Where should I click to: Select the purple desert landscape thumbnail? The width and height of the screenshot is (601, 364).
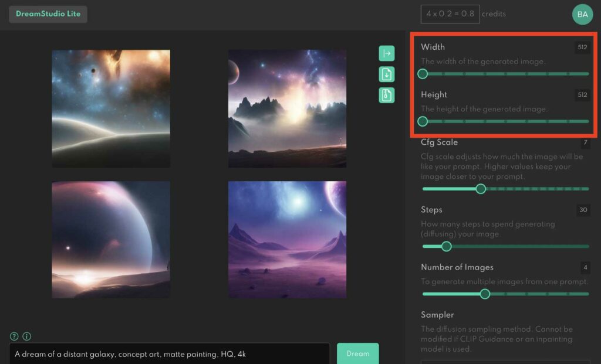287,240
